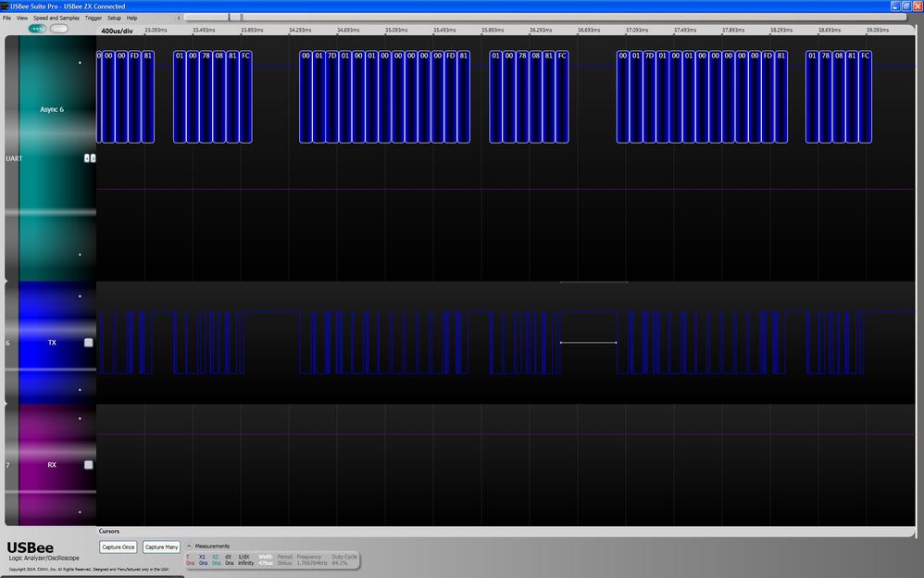Click the Width measurement readout

(x=266, y=559)
